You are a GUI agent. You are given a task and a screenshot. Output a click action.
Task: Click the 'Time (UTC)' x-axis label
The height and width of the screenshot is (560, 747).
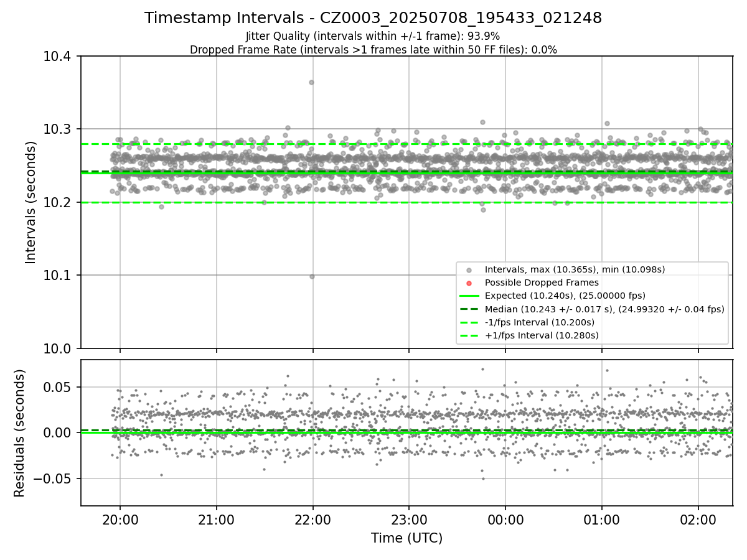[x=406, y=538]
